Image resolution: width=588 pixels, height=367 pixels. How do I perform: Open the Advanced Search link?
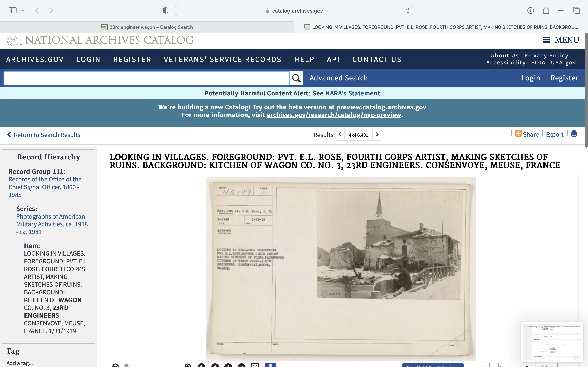click(x=339, y=78)
